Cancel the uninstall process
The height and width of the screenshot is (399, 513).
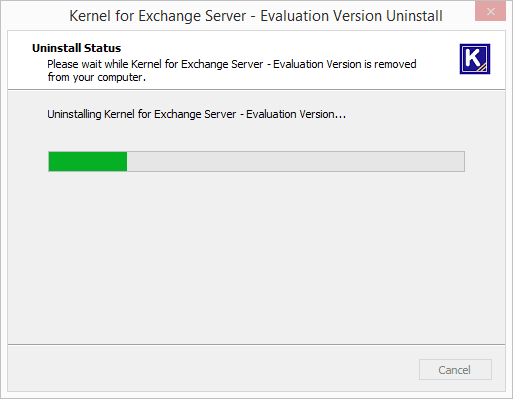pos(455,369)
